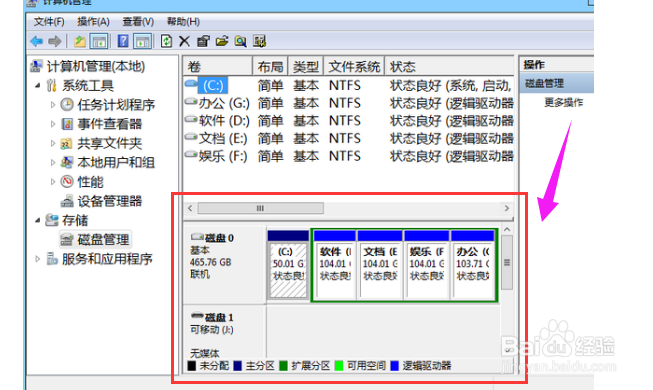Expand the 任务计划程序 node arrow

click(52, 105)
